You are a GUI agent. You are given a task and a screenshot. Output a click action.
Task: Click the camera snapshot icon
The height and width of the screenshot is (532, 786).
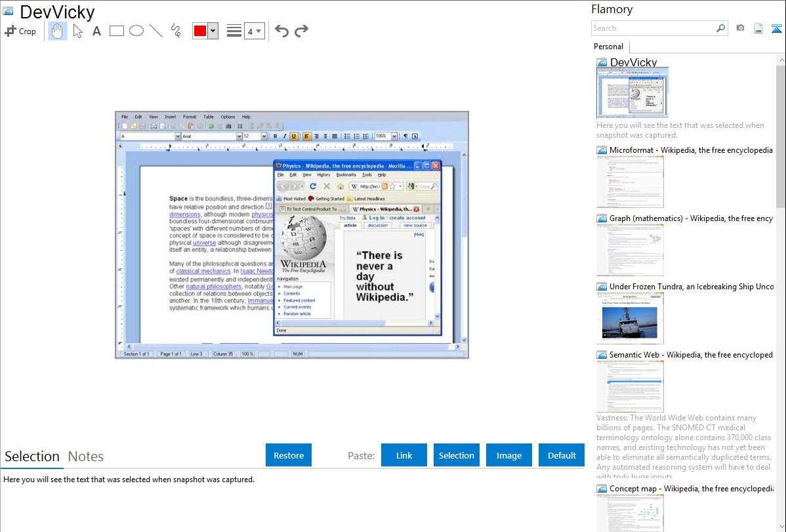740,28
